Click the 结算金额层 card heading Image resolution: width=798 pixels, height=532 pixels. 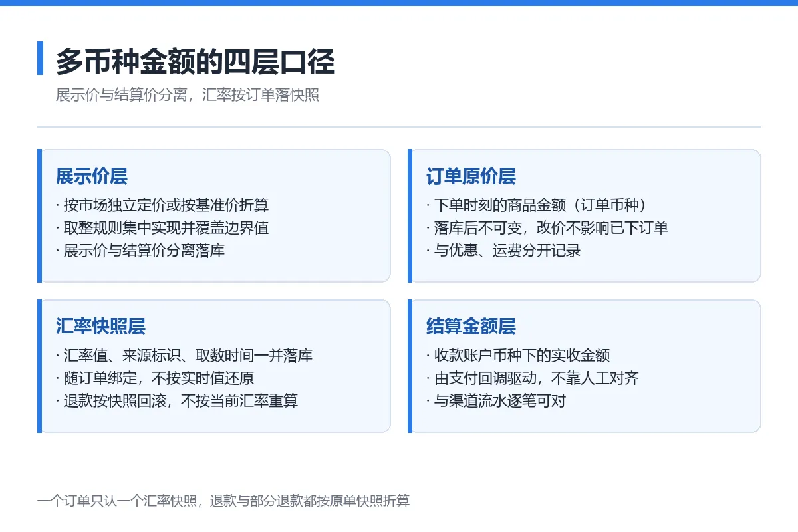[x=471, y=327]
